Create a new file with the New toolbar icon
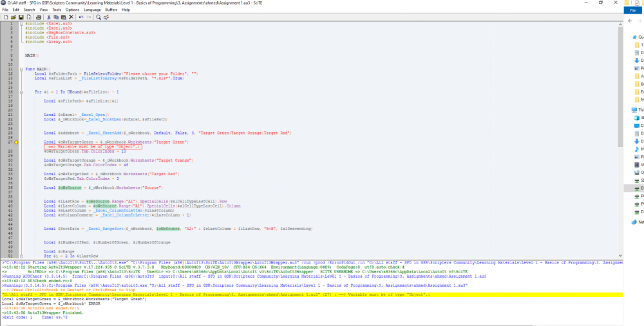Image resolution: width=644 pixels, height=326 pixels. tap(6, 17)
